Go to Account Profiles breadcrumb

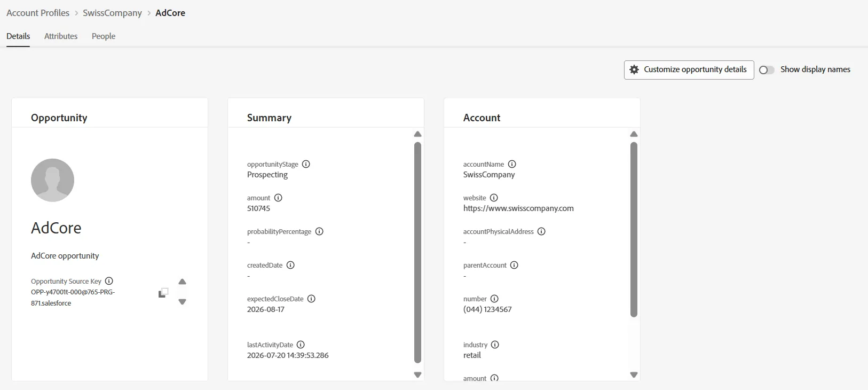pos(38,13)
